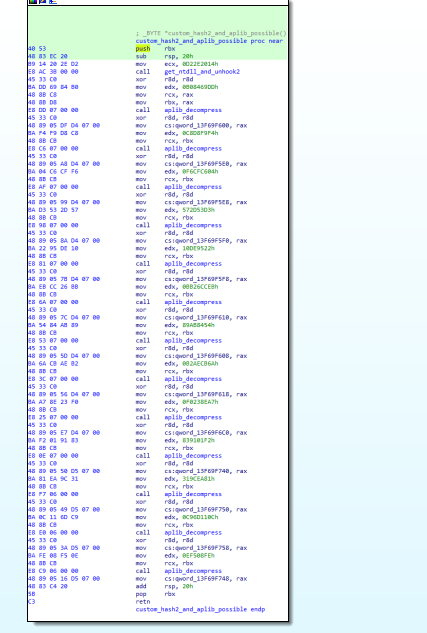Click qword_13F69F5E0 operand

pyautogui.click(x=199, y=164)
